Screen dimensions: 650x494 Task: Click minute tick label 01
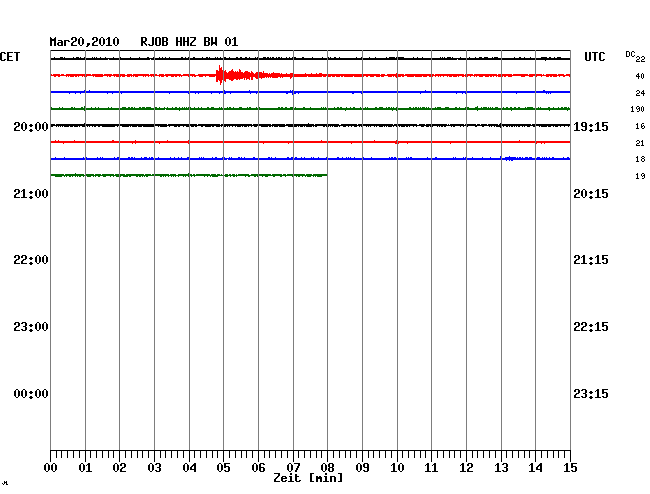click(x=85, y=468)
